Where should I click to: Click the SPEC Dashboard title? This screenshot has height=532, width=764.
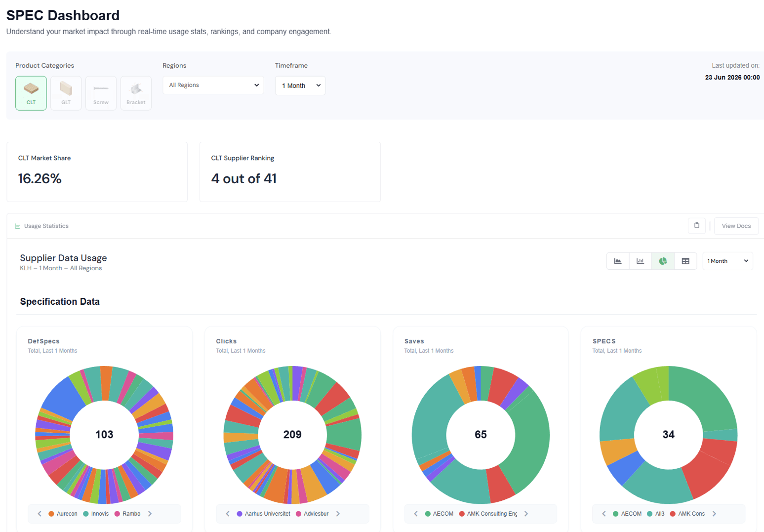[63, 15]
